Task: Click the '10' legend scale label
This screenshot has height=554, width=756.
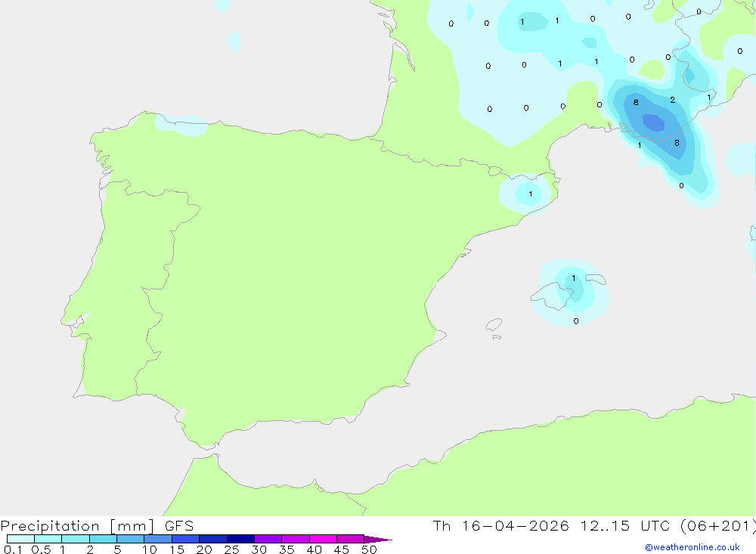Action: point(150,549)
